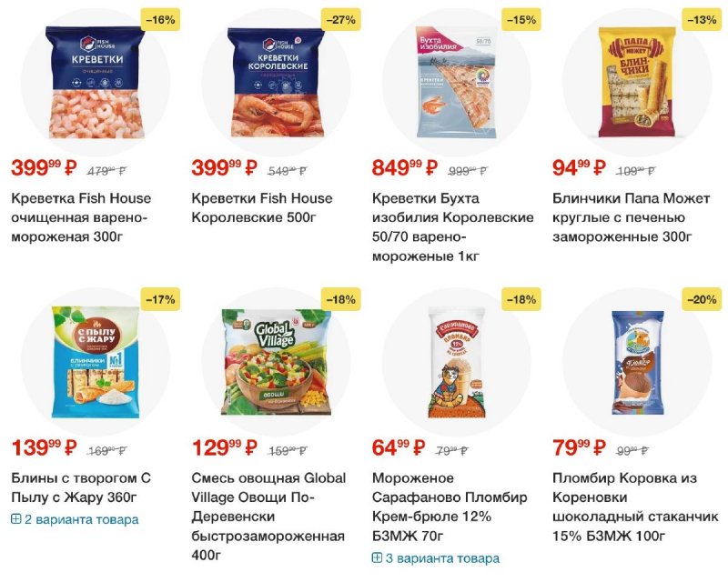Open 'Пломбир Коровка из Кореновки шоколадный стаканчик' title
This screenshot has height=582, width=728.
[x=635, y=507]
